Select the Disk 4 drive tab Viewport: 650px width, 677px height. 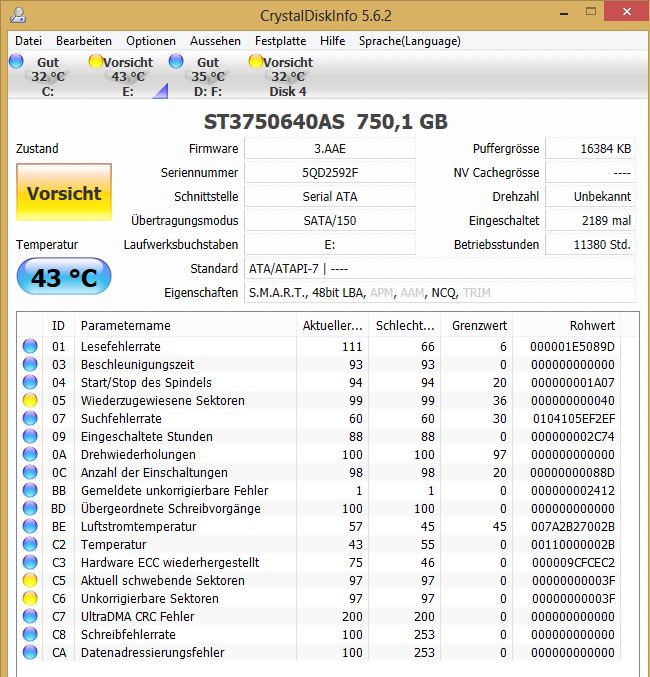(288, 76)
